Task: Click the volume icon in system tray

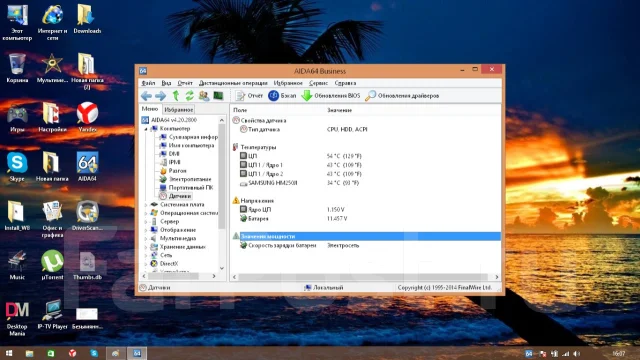Action: 576,353
